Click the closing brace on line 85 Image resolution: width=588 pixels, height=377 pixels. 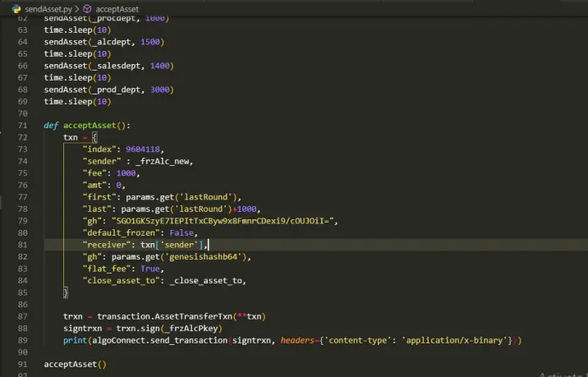66,292
